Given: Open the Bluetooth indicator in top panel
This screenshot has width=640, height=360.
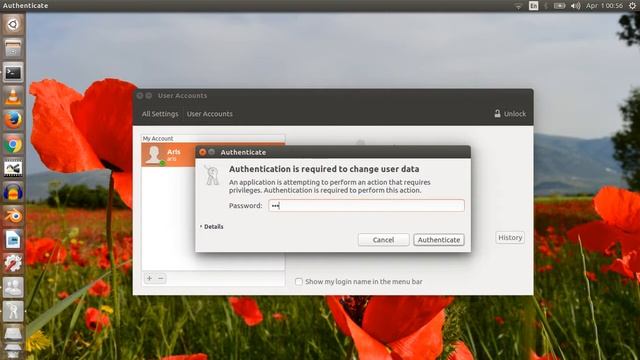Looking at the screenshot, I should [x=546, y=6].
